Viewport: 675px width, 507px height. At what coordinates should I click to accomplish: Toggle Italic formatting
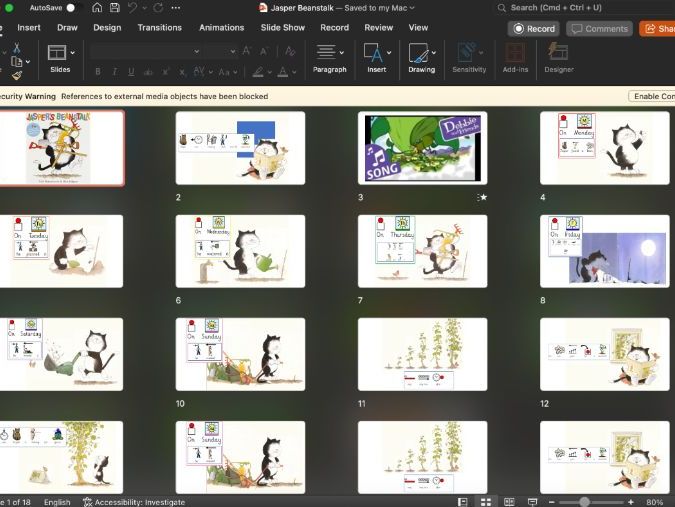[x=115, y=72]
